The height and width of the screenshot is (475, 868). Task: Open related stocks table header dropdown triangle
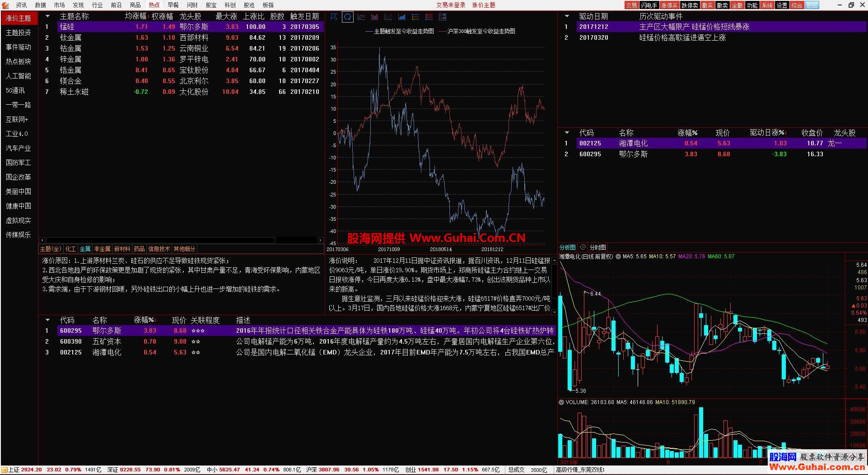pos(47,320)
